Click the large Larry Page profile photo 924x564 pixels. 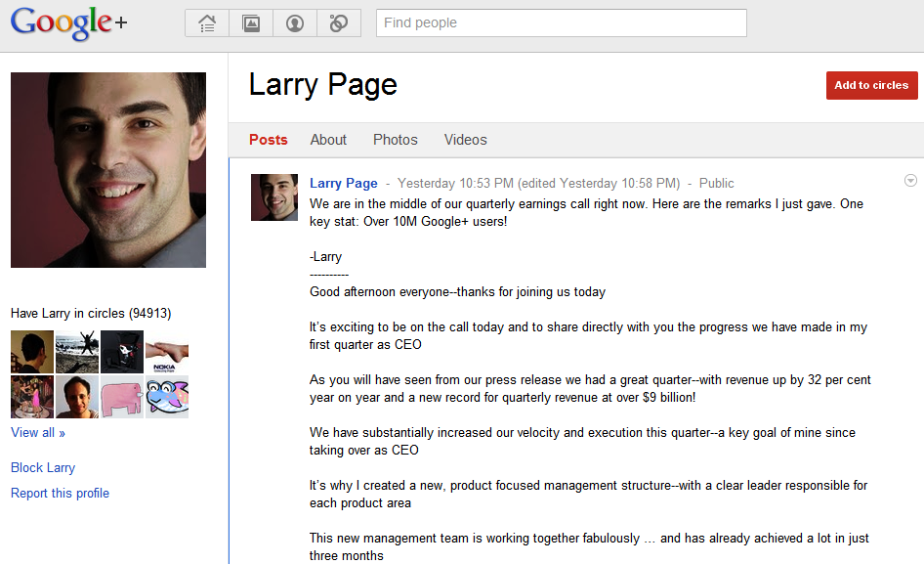point(108,170)
